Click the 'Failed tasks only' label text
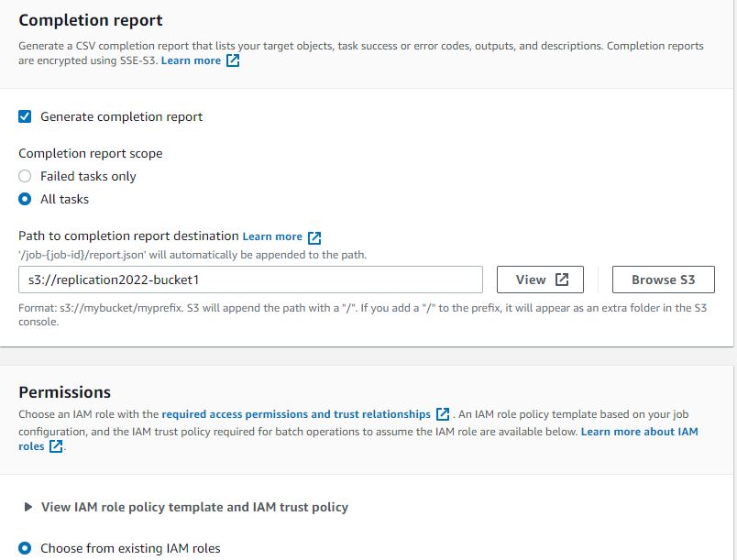The height and width of the screenshot is (560, 737). [x=88, y=176]
